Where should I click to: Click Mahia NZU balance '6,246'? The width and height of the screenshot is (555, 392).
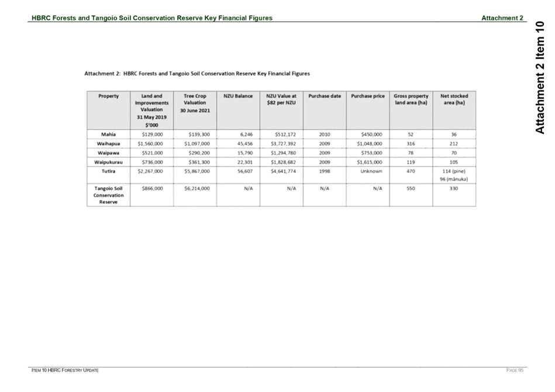pyautogui.click(x=246, y=134)
